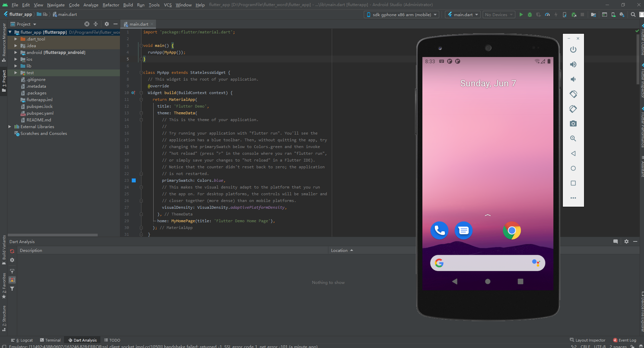Screen dimensions: 644x348
Task: Toggle the Build Variants side panel
Action: point(4,250)
